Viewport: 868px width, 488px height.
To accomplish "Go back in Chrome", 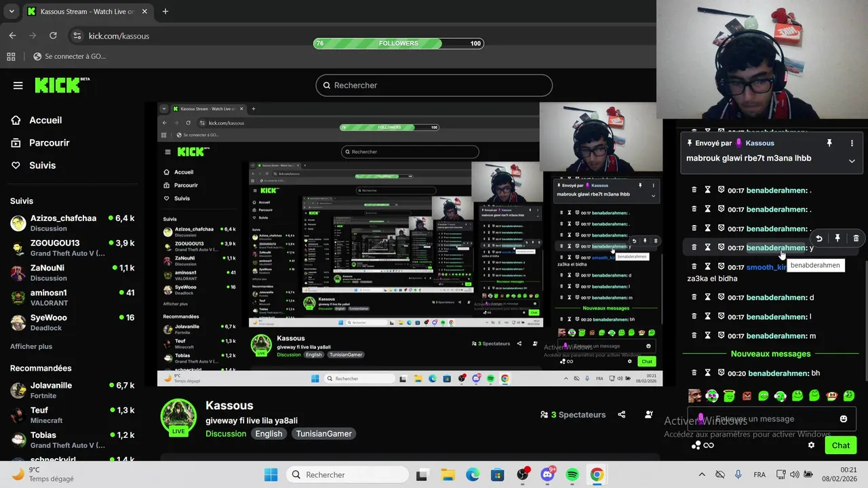I will [12, 35].
